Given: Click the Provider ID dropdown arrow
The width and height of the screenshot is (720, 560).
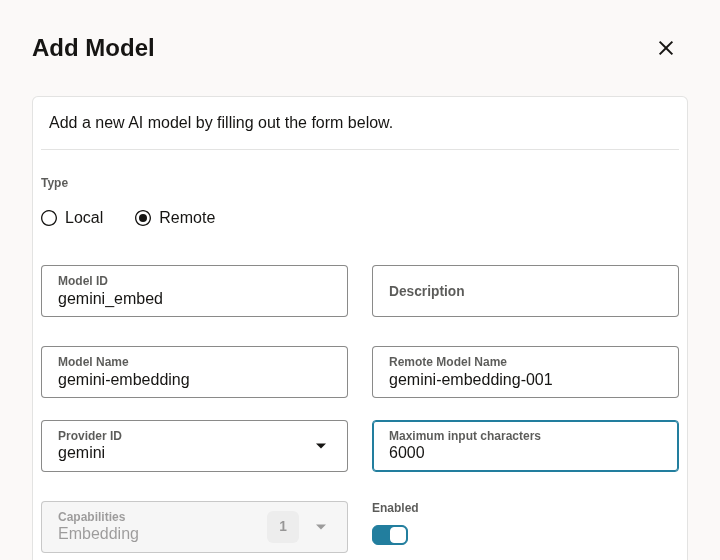Looking at the screenshot, I should point(321,446).
